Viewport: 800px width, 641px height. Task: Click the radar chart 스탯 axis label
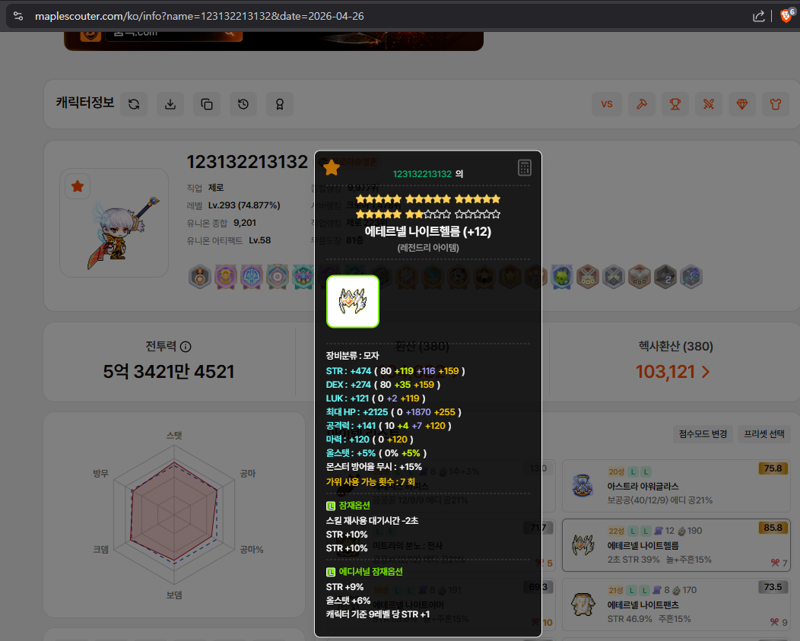pos(174,435)
